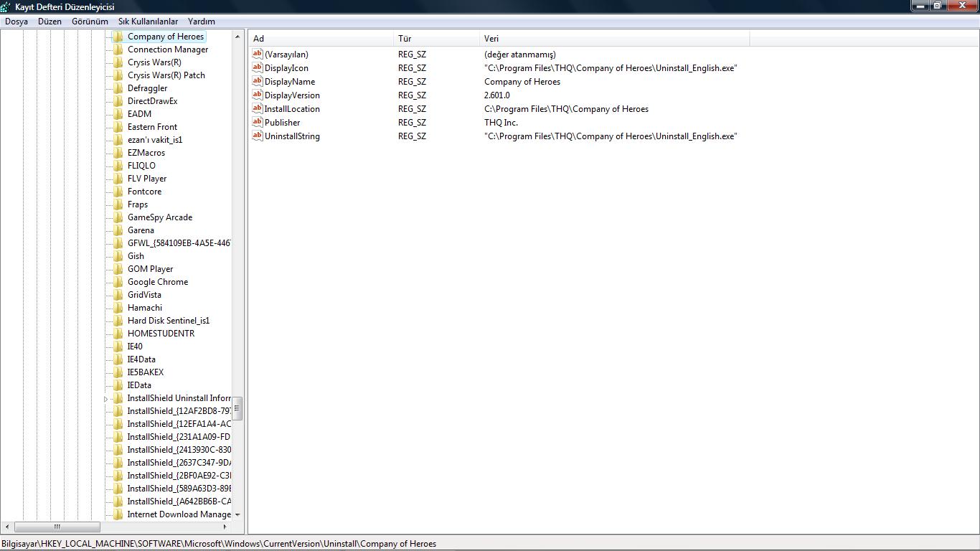Click the folder icon beside Company of Heroes
Screen dimensions: 980x551
(x=118, y=37)
